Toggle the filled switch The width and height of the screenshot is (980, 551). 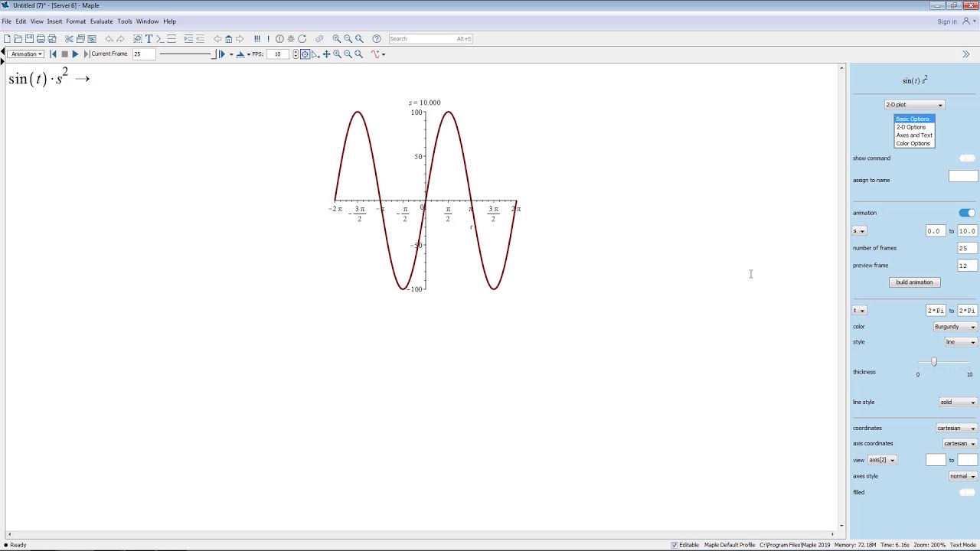pos(967,492)
